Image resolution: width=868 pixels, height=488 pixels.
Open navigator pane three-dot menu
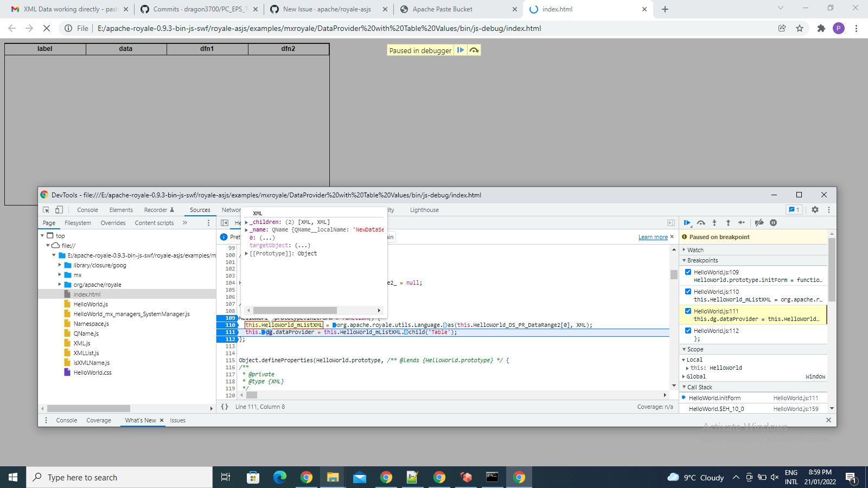[208, 223]
